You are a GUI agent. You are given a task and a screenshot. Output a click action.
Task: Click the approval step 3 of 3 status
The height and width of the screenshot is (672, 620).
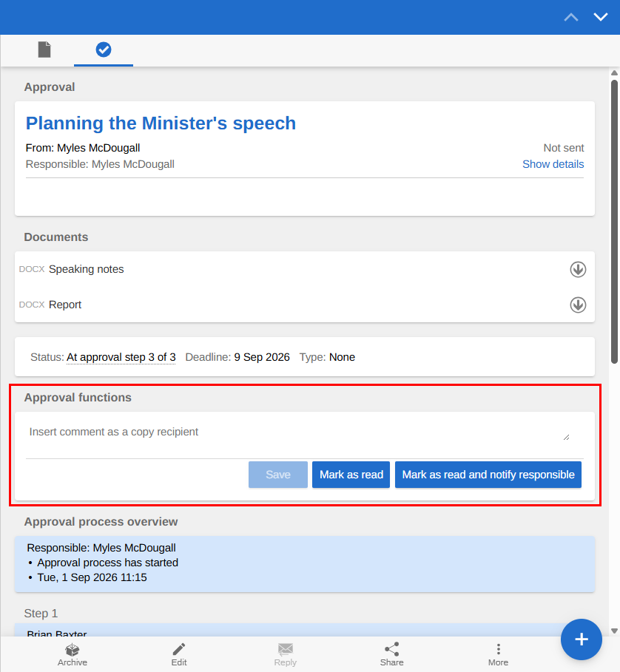pyautogui.click(x=121, y=357)
